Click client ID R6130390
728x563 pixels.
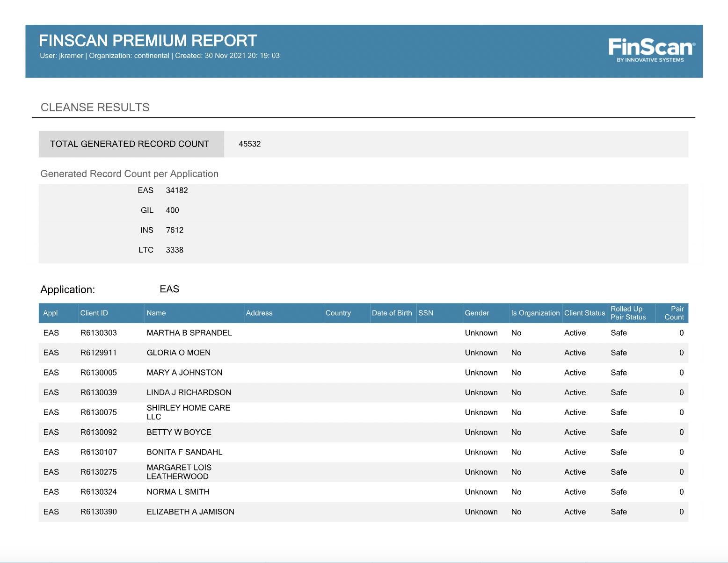point(99,512)
